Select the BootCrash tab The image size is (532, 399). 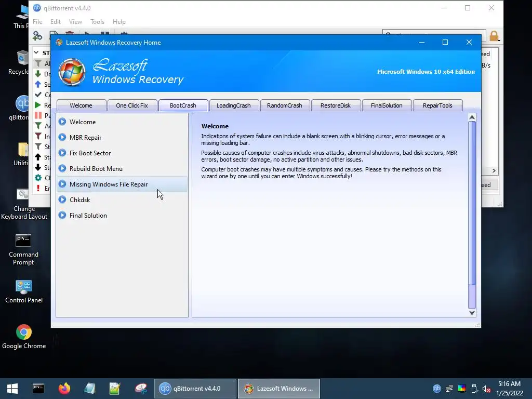(x=183, y=105)
